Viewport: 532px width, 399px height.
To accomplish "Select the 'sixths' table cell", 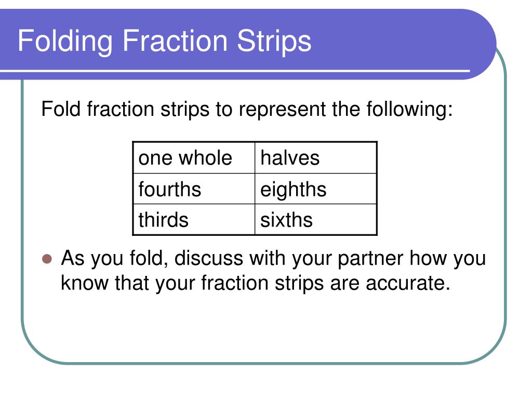I will pos(315,220).
